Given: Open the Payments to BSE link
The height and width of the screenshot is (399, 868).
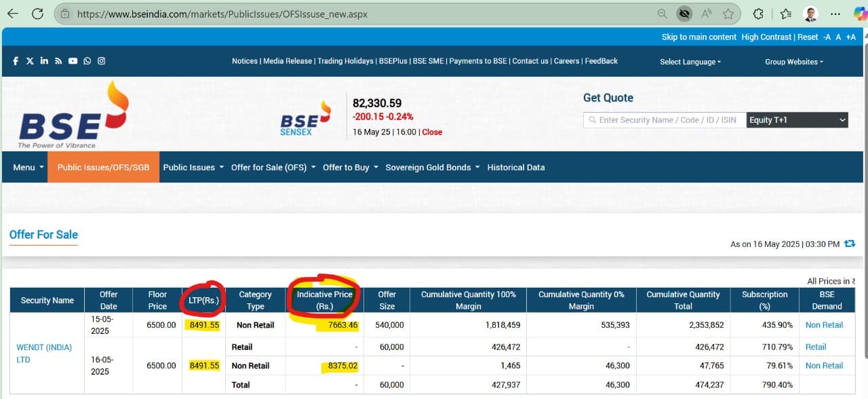Looking at the screenshot, I should 478,61.
